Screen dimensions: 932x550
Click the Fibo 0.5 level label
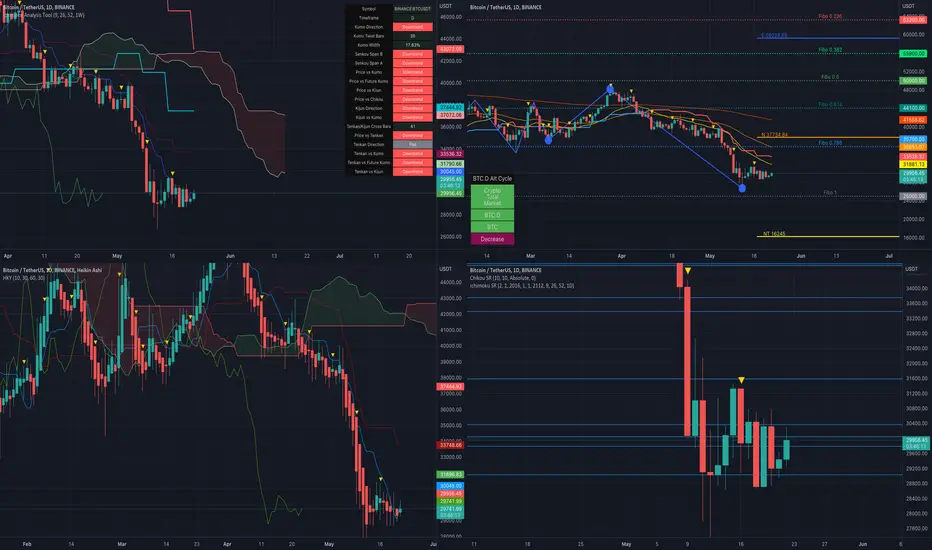[x=830, y=77]
